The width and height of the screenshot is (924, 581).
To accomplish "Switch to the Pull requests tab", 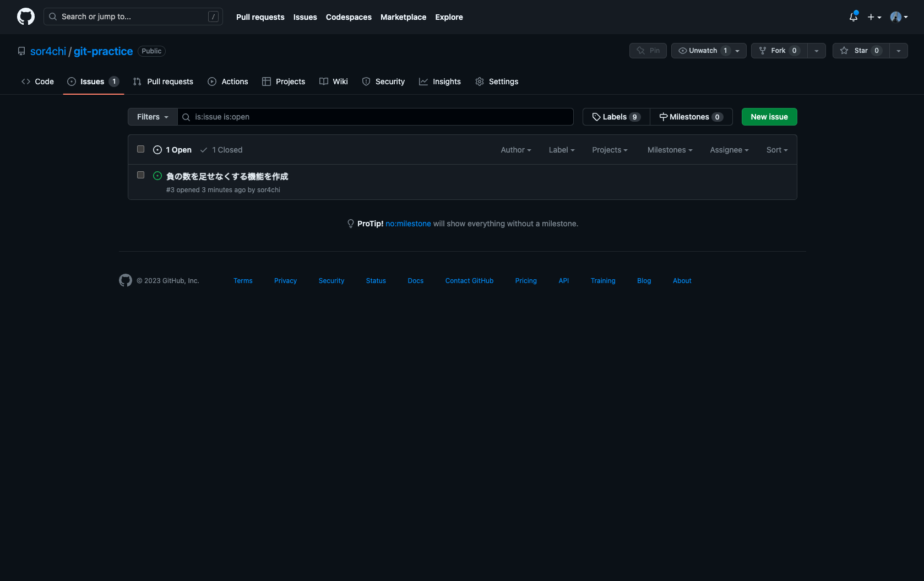I will click(164, 82).
